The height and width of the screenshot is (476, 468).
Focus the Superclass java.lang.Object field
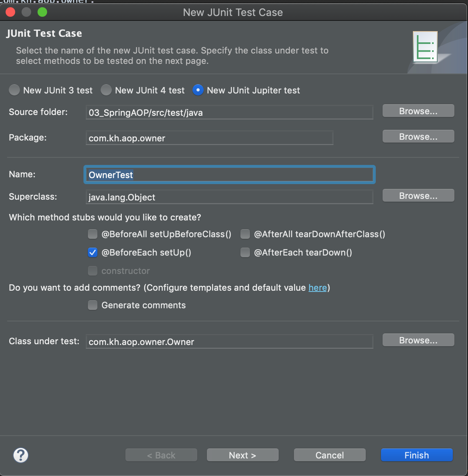click(x=230, y=197)
